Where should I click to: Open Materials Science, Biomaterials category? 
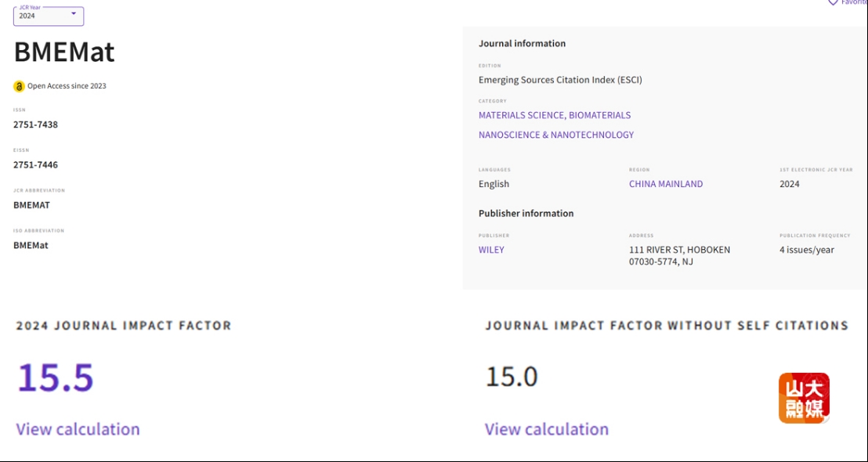click(555, 115)
